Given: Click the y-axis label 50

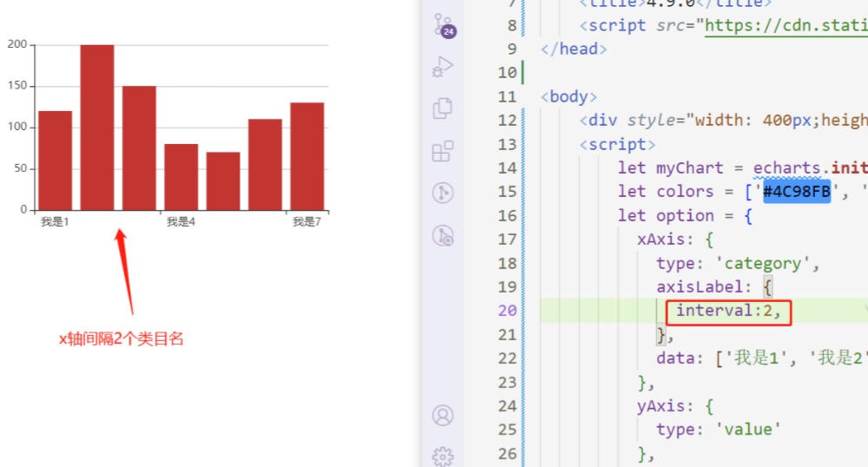Looking at the screenshot, I should [x=21, y=168].
